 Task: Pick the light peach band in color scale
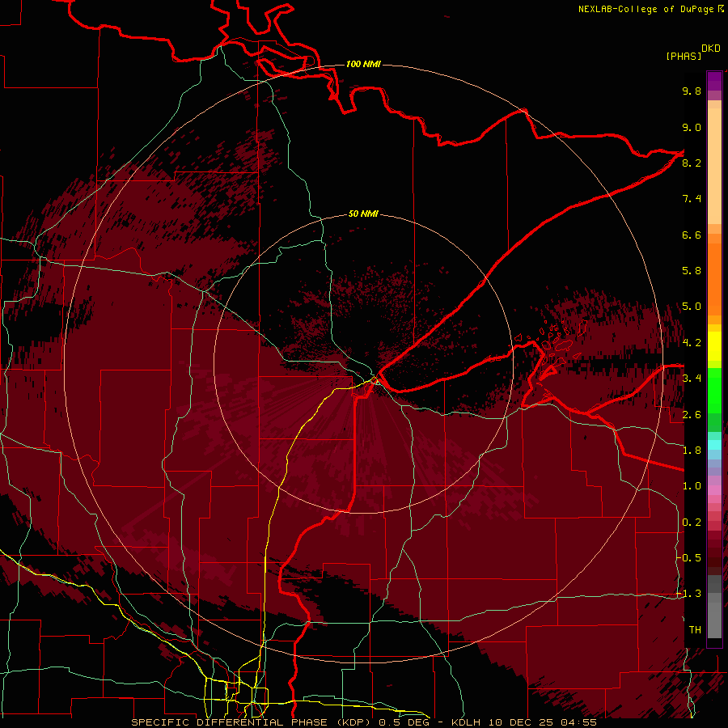pos(714,167)
